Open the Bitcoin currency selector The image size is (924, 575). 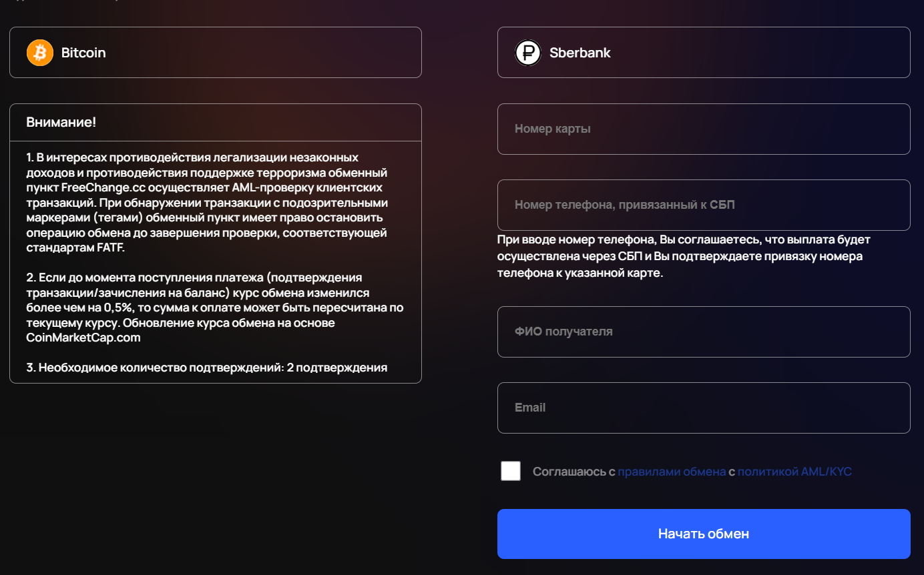(x=215, y=53)
